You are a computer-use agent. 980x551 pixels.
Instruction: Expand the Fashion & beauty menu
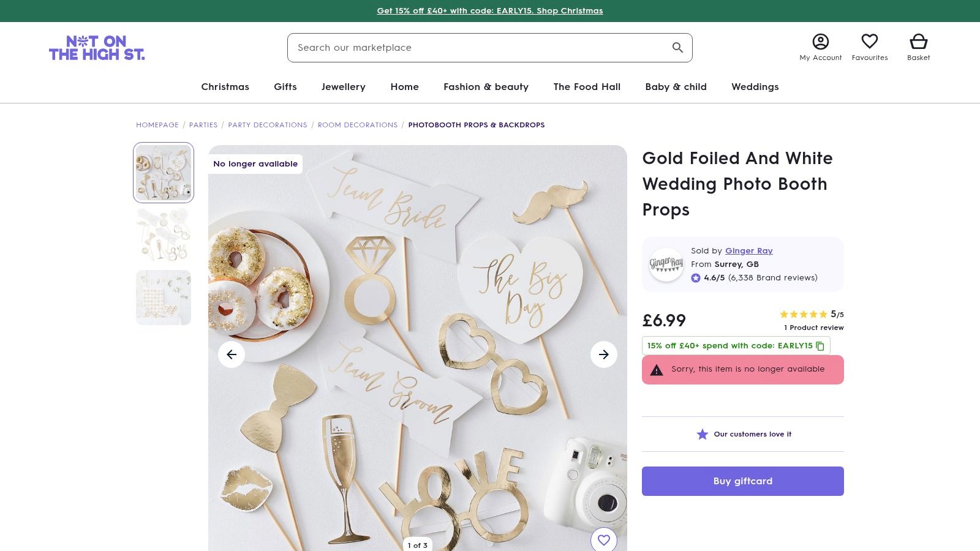(x=486, y=87)
